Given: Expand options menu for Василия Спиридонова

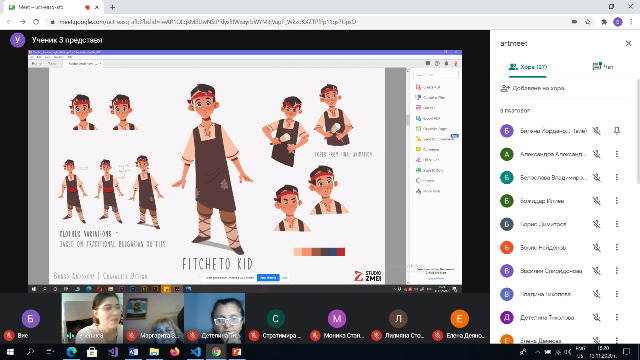Looking at the screenshot, I should 617,271.
